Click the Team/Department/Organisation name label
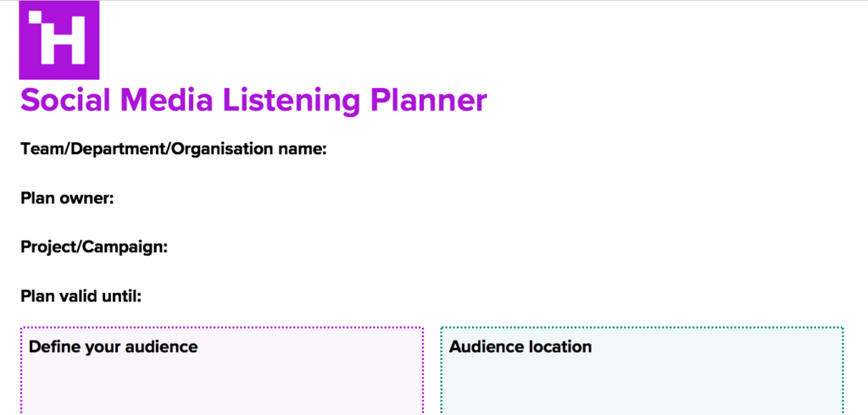 point(173,149)
